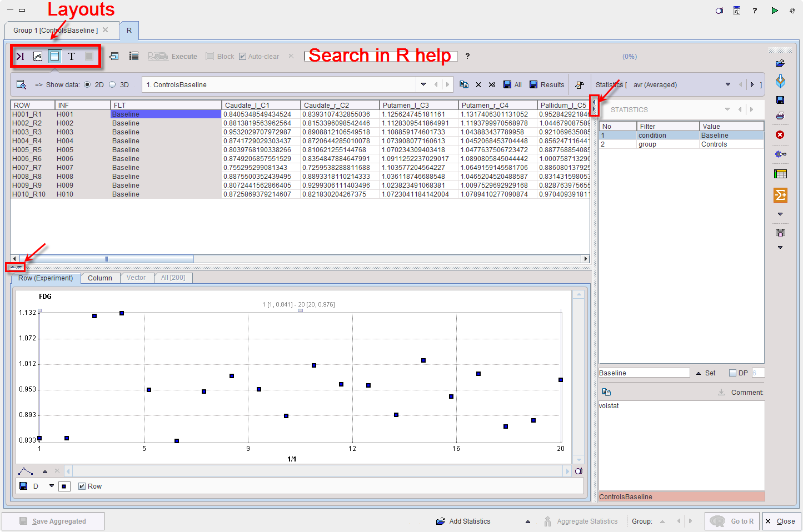Open the STATISTICS panel dropdown arrow
The width and height of the screenshot is (803, 532).
tap(727, 109)
